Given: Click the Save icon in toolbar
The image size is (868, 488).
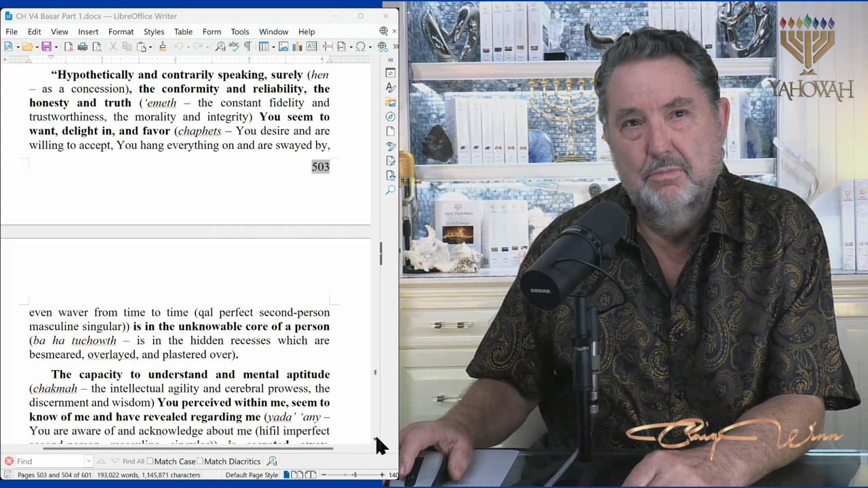Looking at the screenshot, I should [x=46, y=47].
